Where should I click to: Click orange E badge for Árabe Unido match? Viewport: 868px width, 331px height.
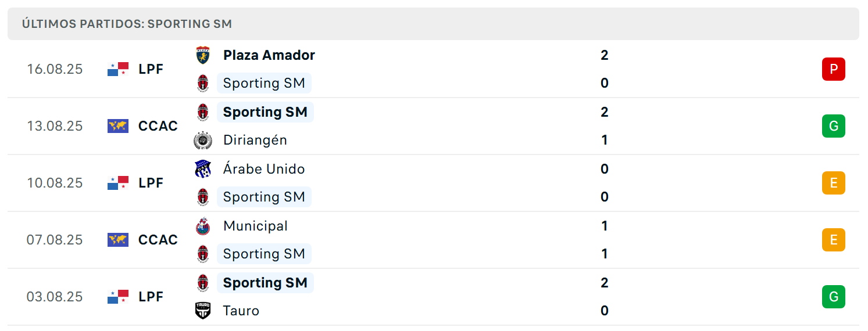point(833,183)
